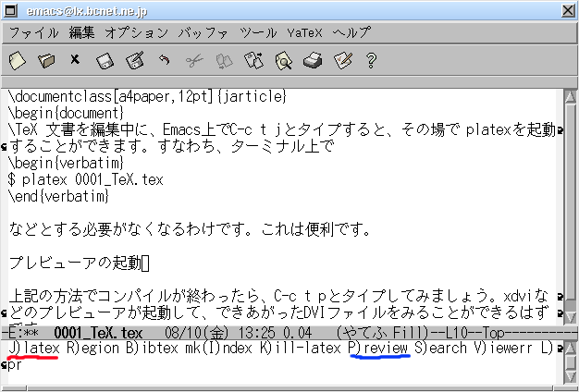
Task: Click the Undo arrow toolbar icon
Action: click(165, 60)
